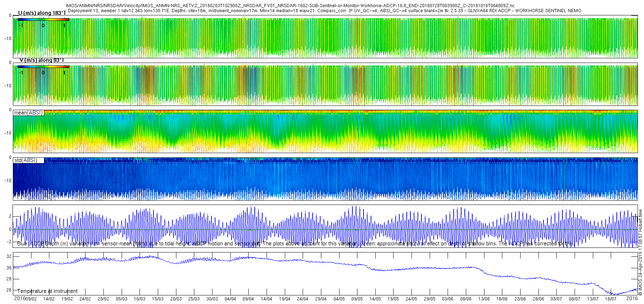Click the V velocity colorbar gradient
This screenshot has width=644, height=304.
pos(43,67)
